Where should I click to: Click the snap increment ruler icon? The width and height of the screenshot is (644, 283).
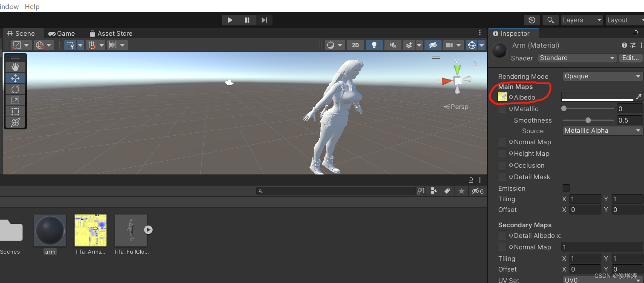tap(113, 45)
